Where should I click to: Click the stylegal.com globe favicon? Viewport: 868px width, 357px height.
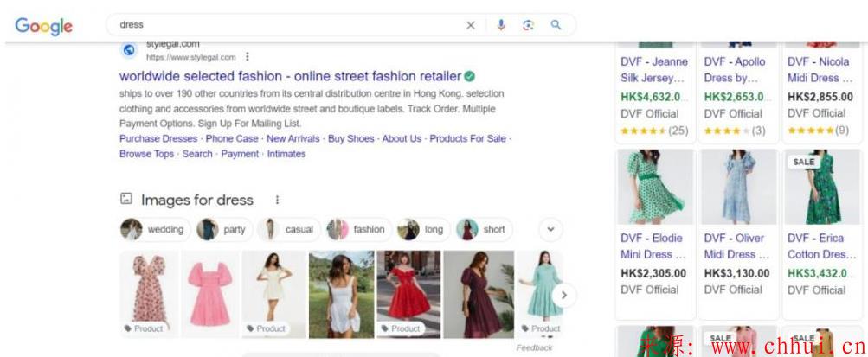coord(129,50)
